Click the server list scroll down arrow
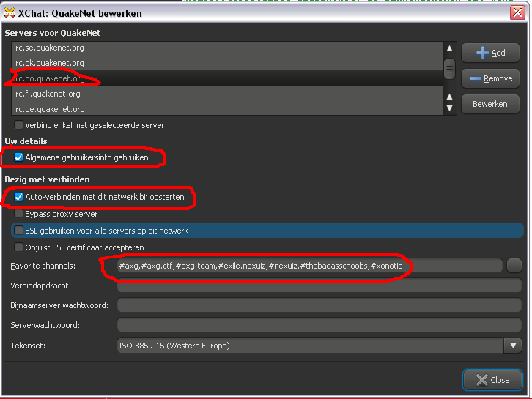Image resolution: width=532 pixels, height=399 pixels. click(x=449, y=108)
